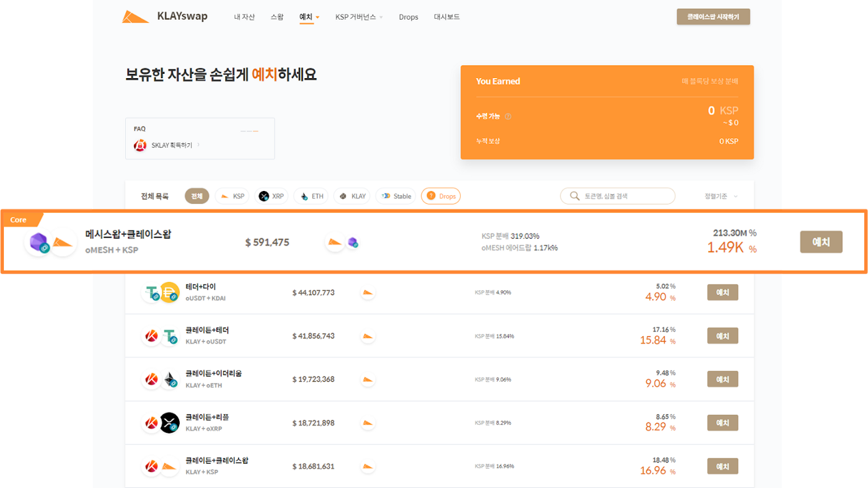Open the 내 자산 menu
This screenshot has width=868, height=488.
(x=244, y=17)
